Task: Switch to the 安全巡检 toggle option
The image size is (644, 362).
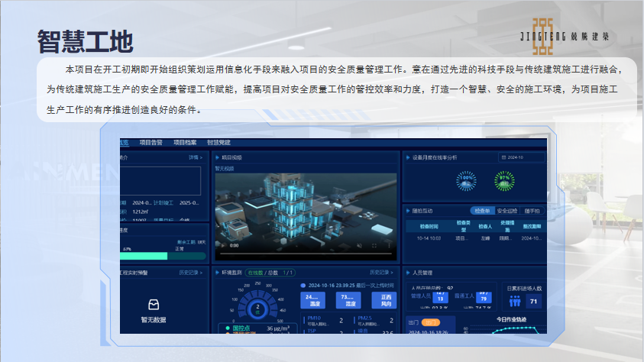Action: click(507, 211)
